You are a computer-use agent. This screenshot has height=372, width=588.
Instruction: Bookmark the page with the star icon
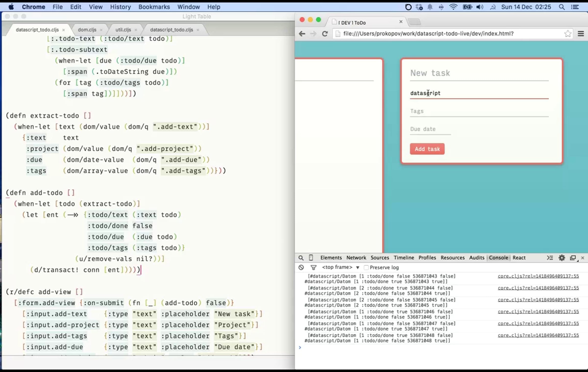(x=568, y=34)
